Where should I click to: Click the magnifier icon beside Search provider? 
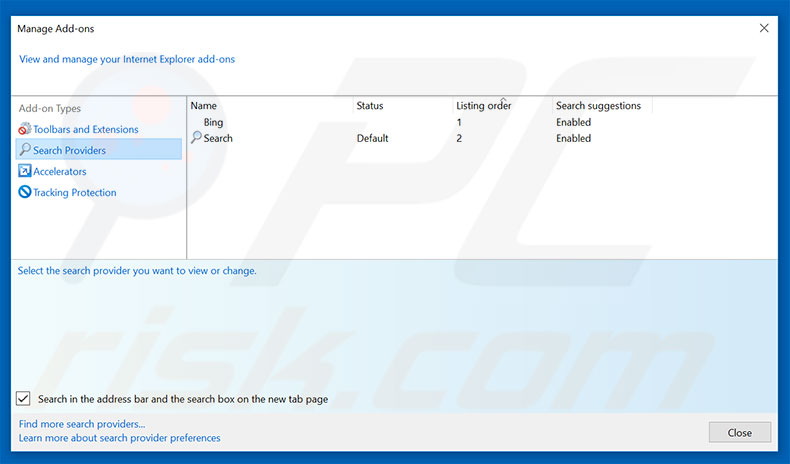pyautogui.click(x=196, y=138)
